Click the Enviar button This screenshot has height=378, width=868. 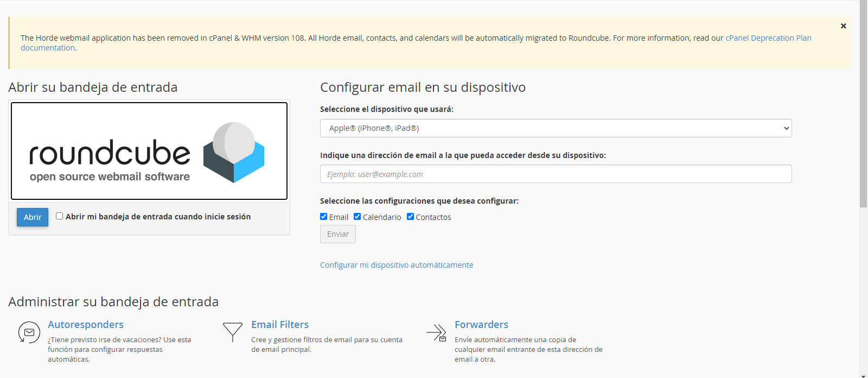338,234
